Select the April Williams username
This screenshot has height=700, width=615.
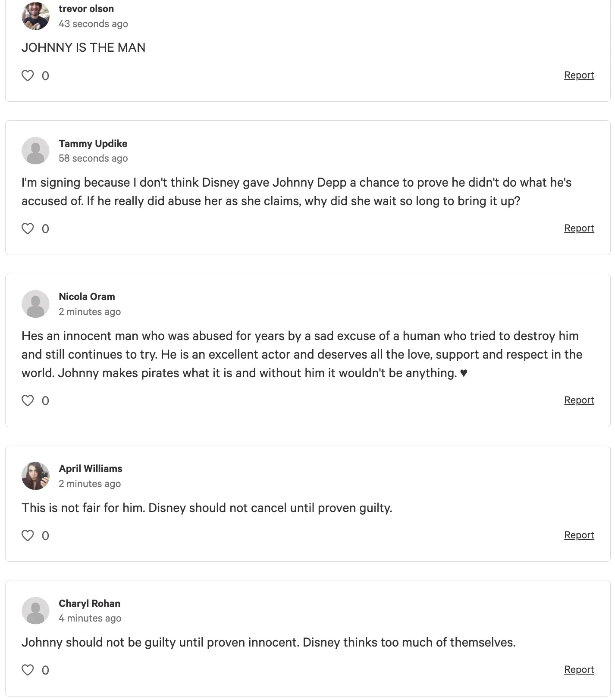91,469
